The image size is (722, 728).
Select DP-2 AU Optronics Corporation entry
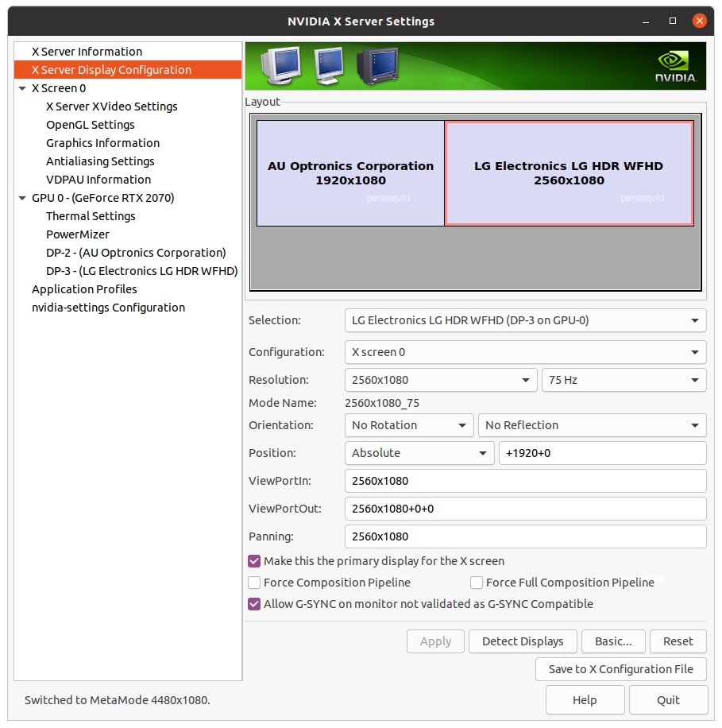tap(136, 253)
